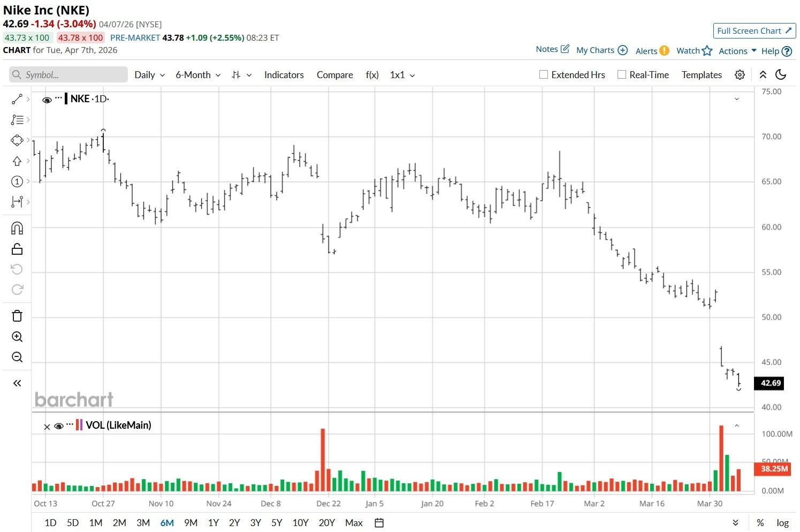Expand the bottom panel double-chevron
This screenshot has width=800, height=532.
pos(736,523)
